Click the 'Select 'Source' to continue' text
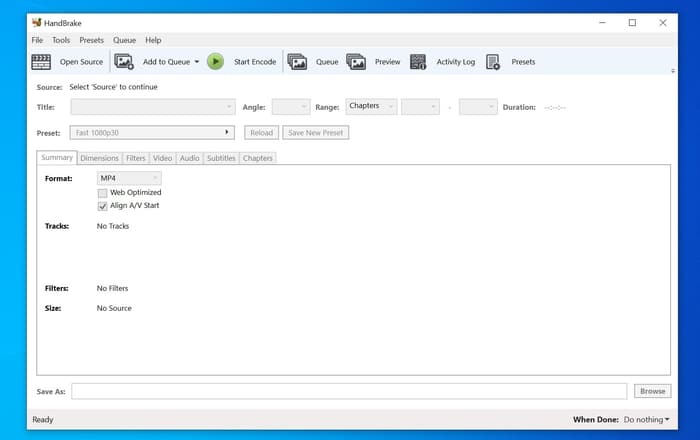The height and width of the screenshot is (440, 700). pyautogui.click(x=113, y=87)
